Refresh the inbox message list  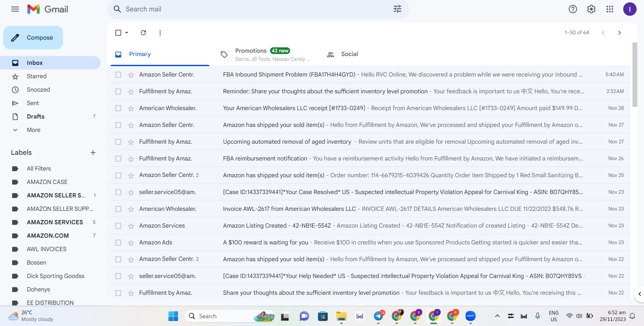pos(143,33)
